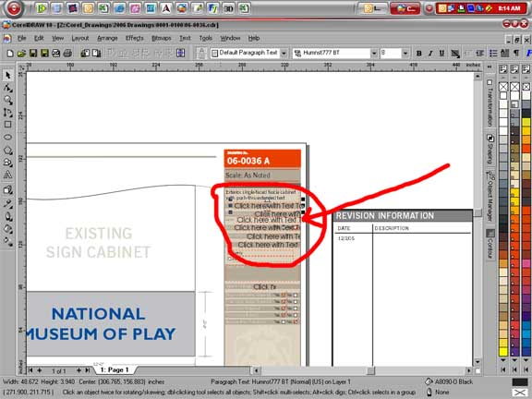Open the Contour docker tab
The image size is (532, 399).
coord(490,244)
